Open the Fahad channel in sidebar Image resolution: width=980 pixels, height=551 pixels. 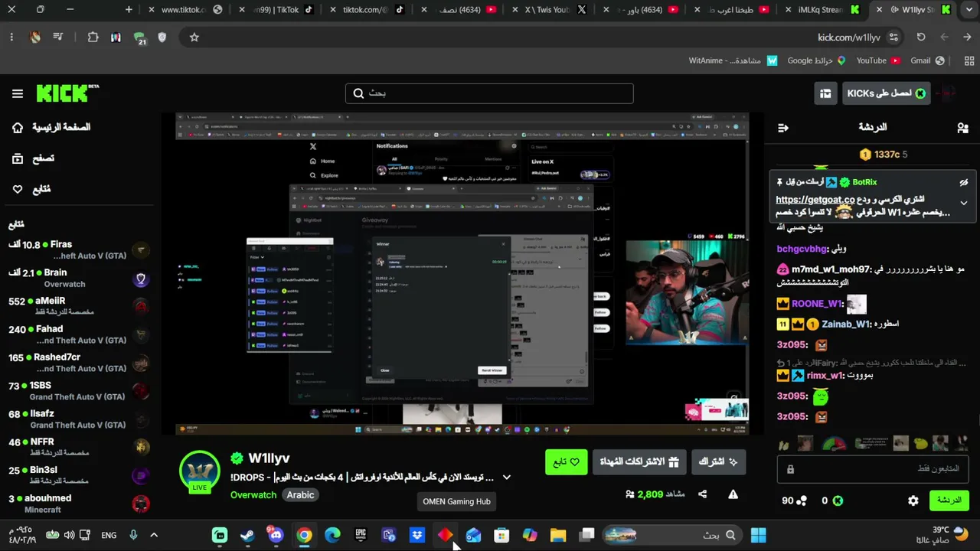(x=79, y=334)
